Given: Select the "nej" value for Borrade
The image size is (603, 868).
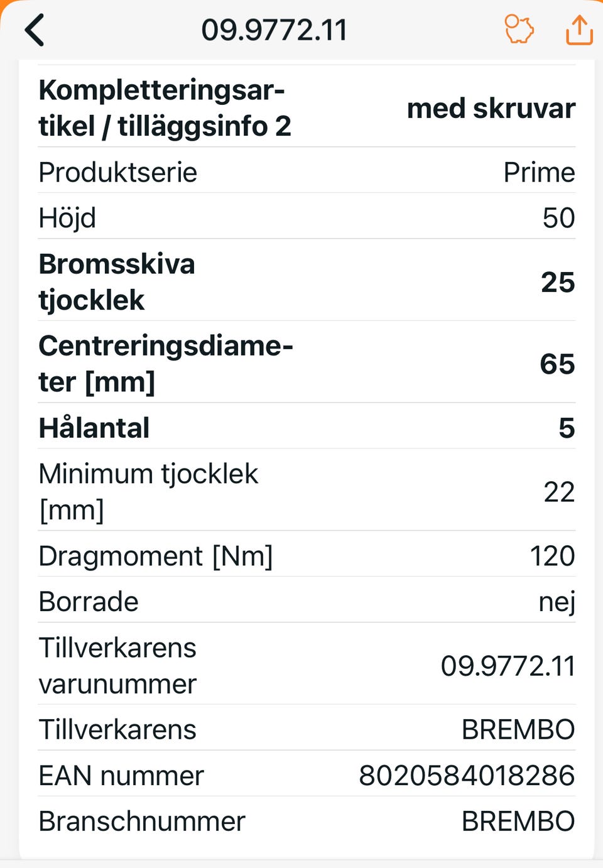Looking at the screenshot, I should pos(557,602).
